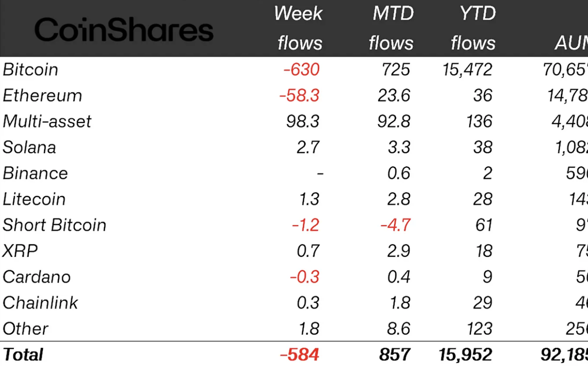This screenshot has height=373, width=588.
Task: Click the Total row label
Action: pos(23,355)
